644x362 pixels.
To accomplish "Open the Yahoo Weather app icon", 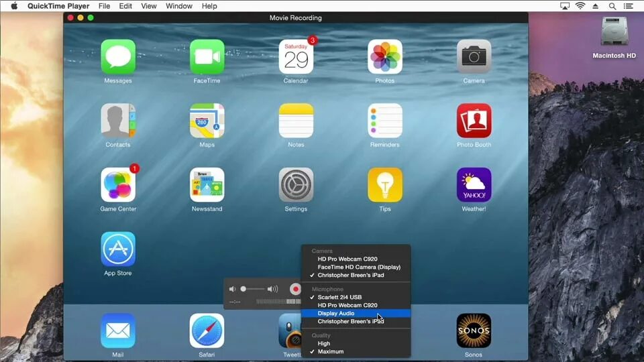I will click(474, 185).
